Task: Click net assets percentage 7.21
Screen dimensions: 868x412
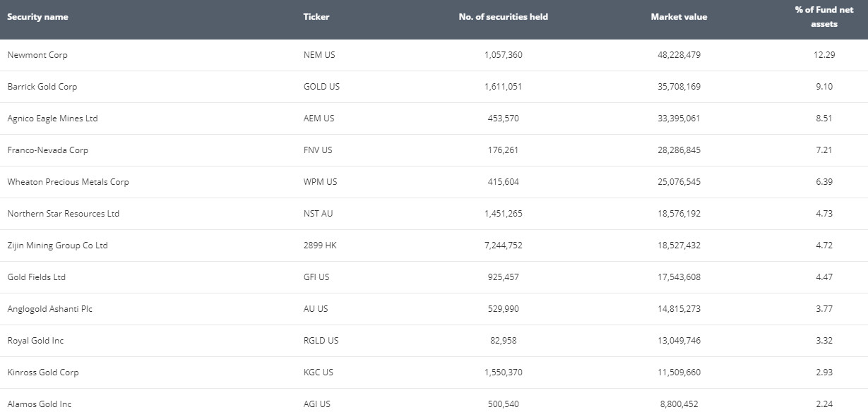Action: click(824, 150)
